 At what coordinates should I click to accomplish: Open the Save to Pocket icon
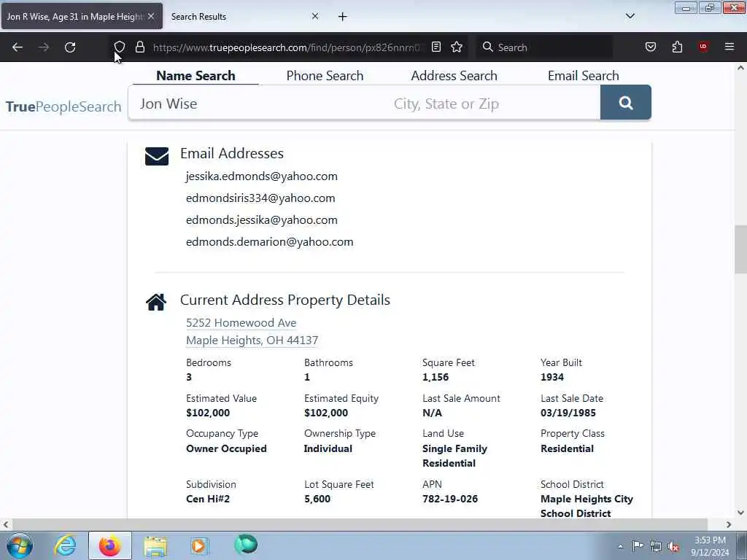650,47
